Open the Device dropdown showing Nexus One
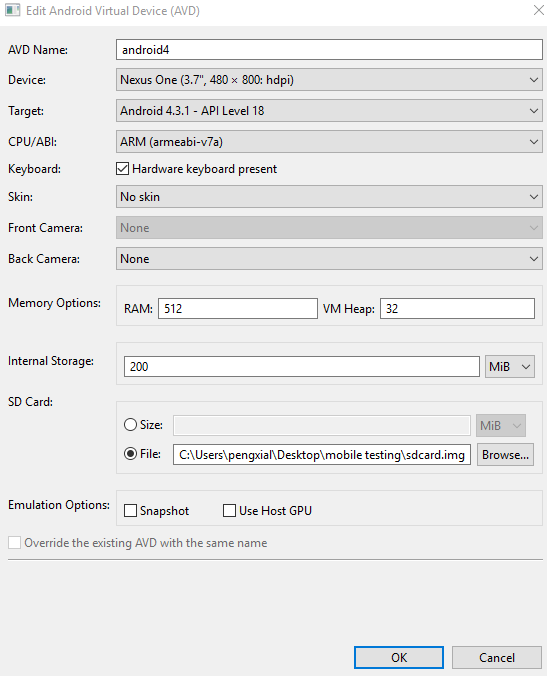The width and height of the screenshot is (547, 676). [329, 80]
